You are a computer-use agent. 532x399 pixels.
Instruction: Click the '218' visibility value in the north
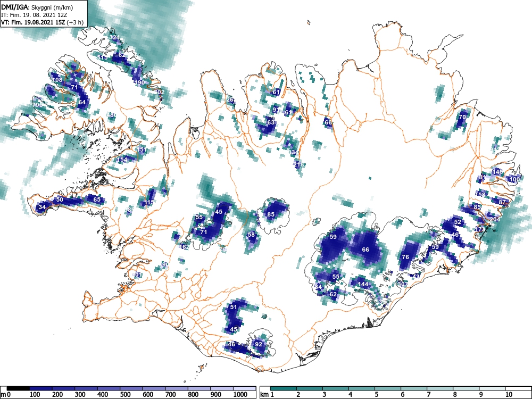[299, 164]
